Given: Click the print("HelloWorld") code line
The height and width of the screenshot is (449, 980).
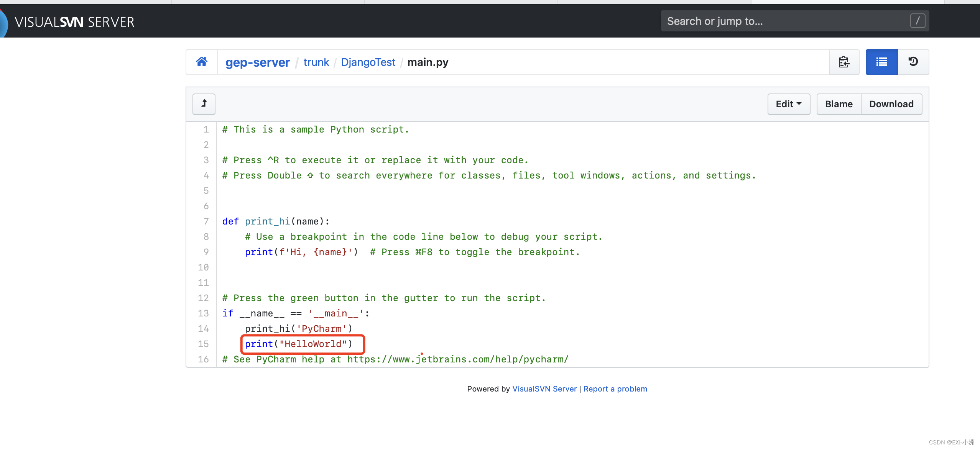Looking at the screenshot, I should (299, 344).
